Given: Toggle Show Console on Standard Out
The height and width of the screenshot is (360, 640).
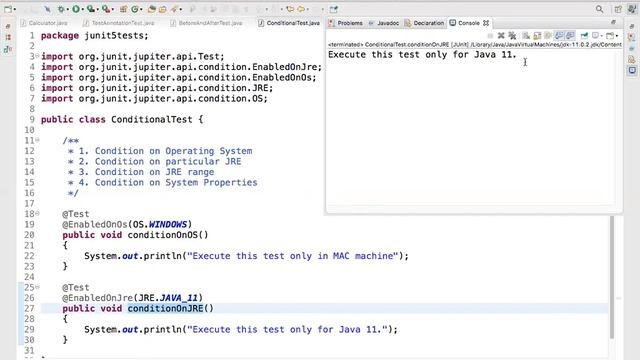Looking at the screenshot, I should [x=559, y=36].
